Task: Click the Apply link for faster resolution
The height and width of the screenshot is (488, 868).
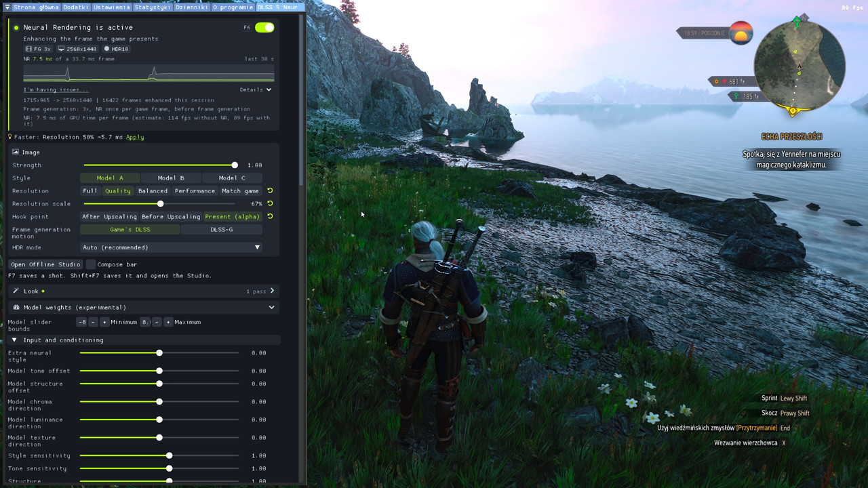Action: [x=135, y=137]
